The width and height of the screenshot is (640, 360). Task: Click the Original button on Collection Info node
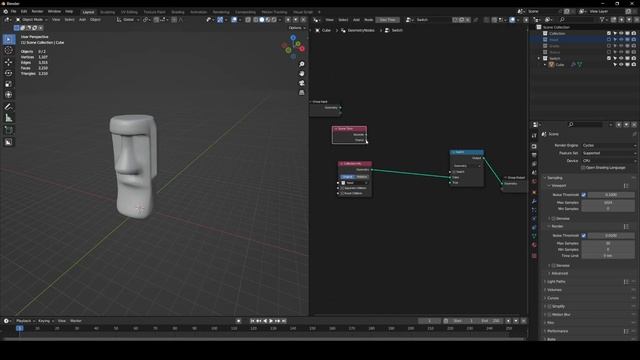pyautogui.click(x=347, y=177)
